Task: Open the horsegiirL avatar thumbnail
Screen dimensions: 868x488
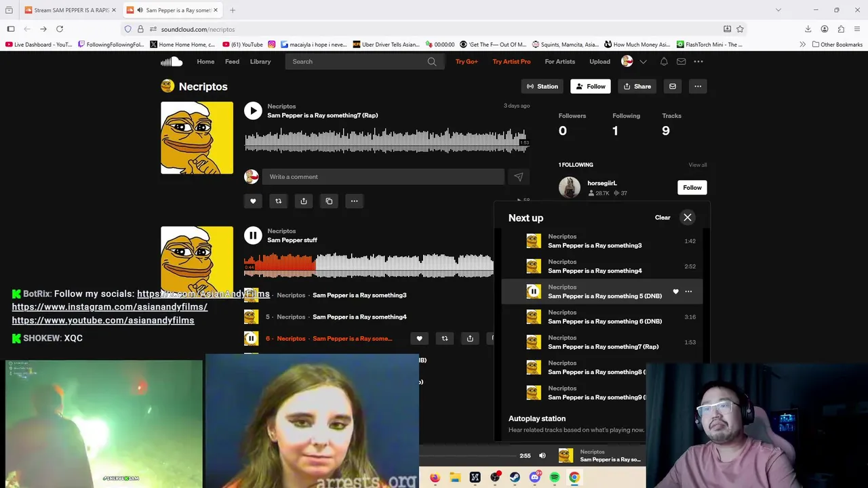Action: click(x=570, y=188)
